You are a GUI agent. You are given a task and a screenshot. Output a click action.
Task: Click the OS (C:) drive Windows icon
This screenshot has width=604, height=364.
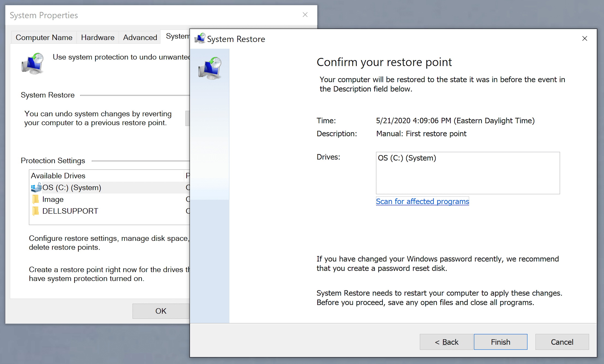pos(36,188)
